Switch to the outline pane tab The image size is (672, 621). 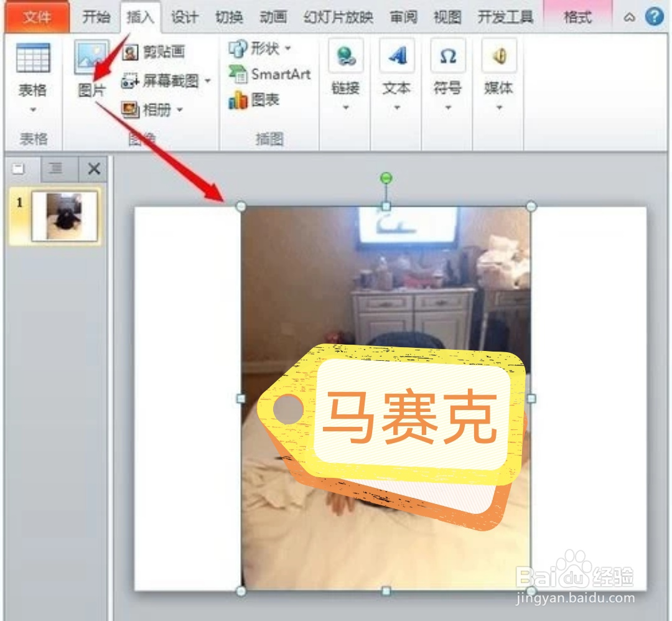[x=56, y=169]
